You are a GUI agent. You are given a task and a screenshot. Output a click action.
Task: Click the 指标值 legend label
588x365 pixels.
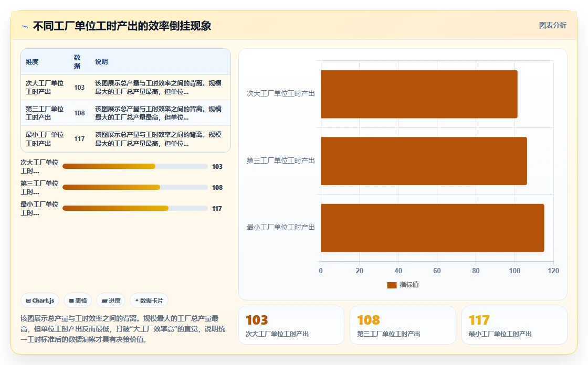tap(409, 285)
